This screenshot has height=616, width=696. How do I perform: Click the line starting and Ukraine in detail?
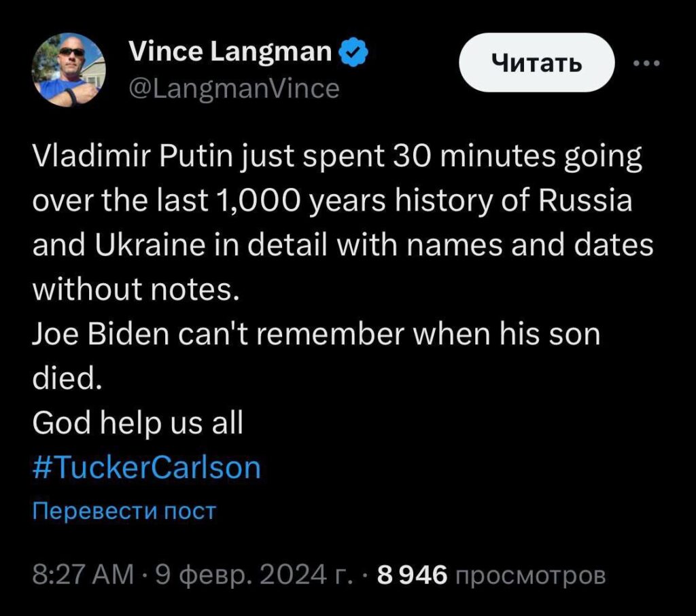click(x=342, y=246)
